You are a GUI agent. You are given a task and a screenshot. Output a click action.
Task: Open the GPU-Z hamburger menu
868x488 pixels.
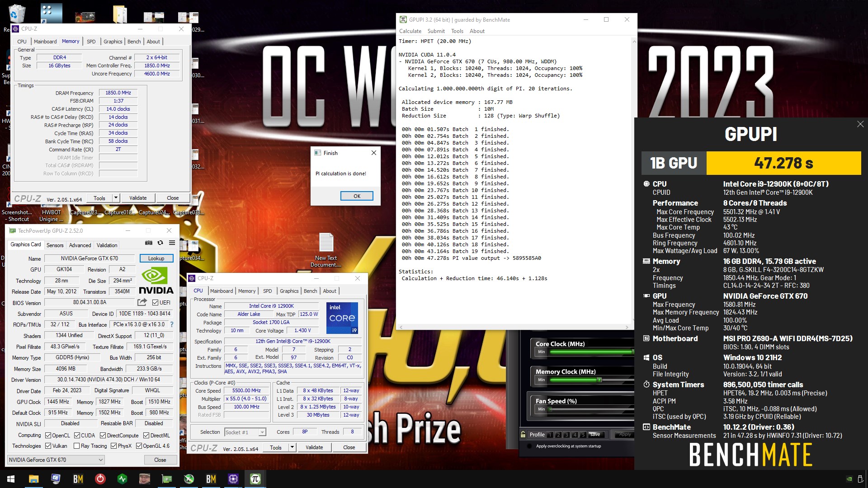pyautogui.click(x=172, y=243)
